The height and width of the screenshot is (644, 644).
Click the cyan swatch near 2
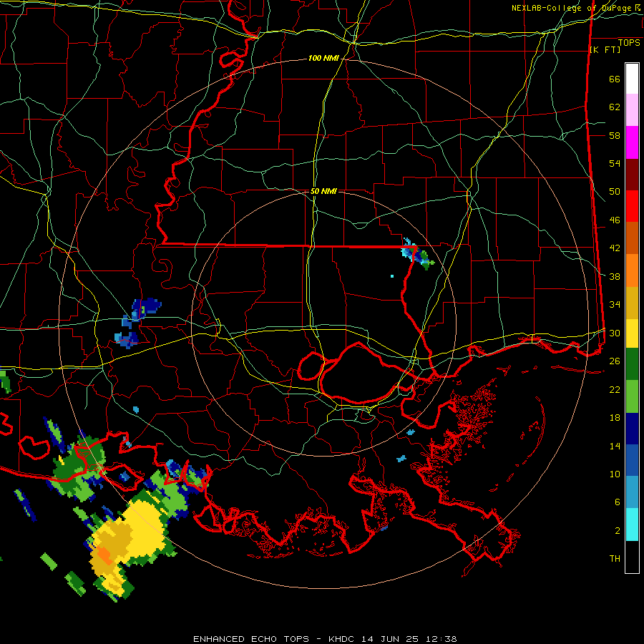tap(632, 525)
